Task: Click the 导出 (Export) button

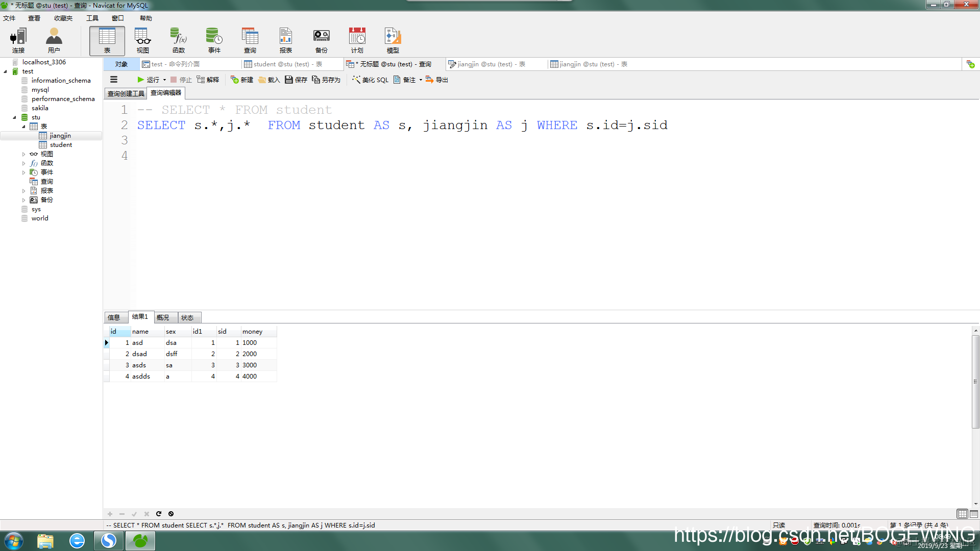Action: pyautogui.click(x=437, y=80)
